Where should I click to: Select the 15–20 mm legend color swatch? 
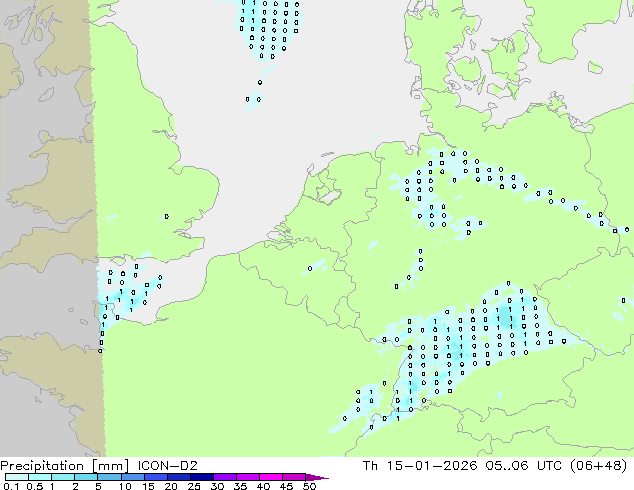coord(155,477)
